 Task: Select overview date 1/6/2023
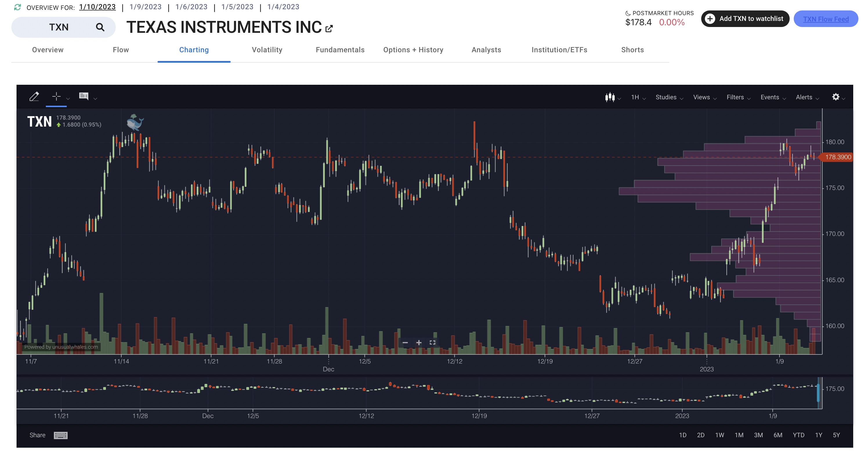click(191, 7)
